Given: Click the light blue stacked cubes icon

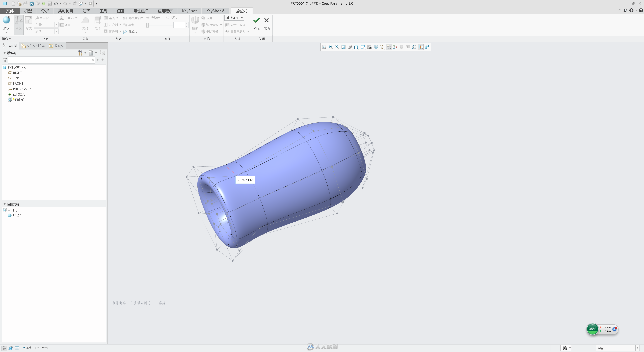Looking at the screenshot, I should (x=427, y=47).
